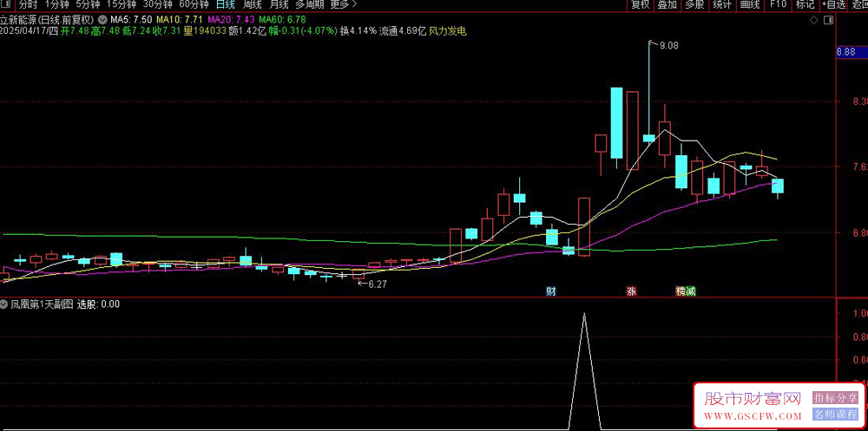868x431 pixels.
Task: Click the 减 event marker on chart
Action: click(690, 291)
